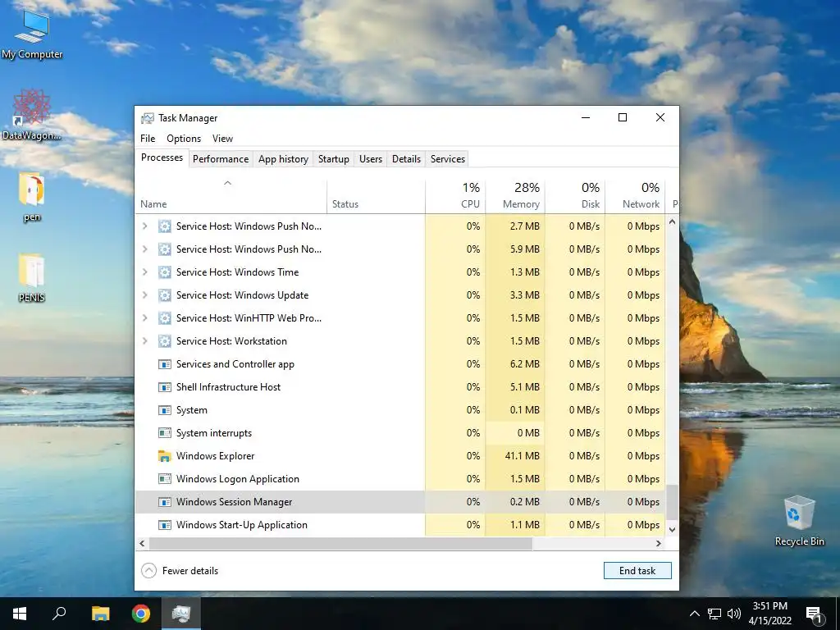Select the System process row

click(x=400, y=410)
